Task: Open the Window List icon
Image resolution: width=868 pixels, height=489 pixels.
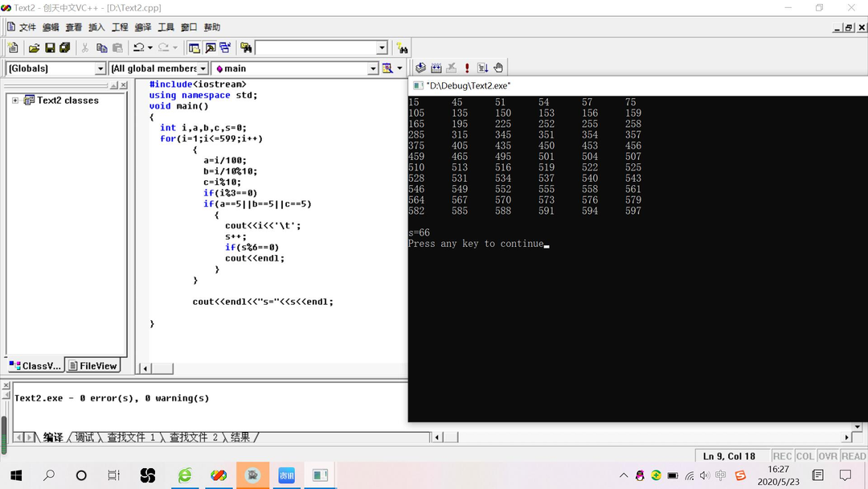Action: (225, 48)
